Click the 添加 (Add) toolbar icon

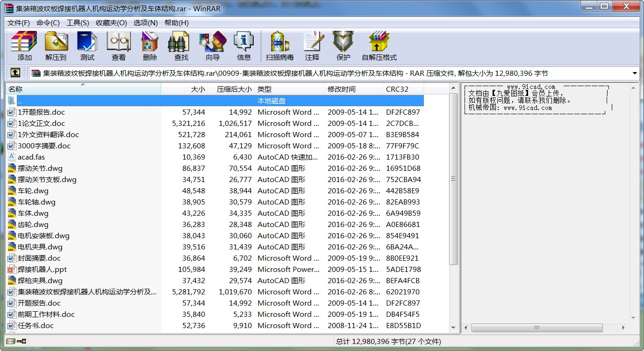[x=24, y=46]
